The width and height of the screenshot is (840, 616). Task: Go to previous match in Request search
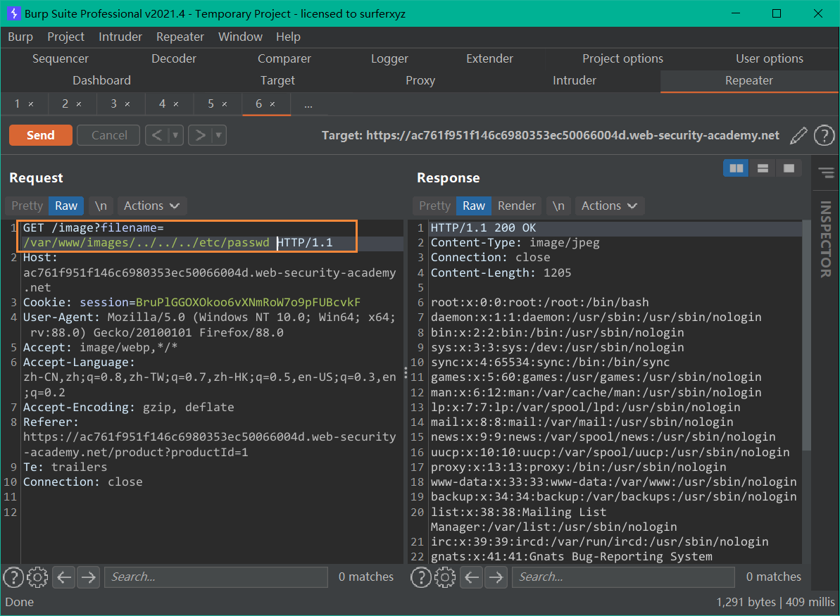(64, 577)
